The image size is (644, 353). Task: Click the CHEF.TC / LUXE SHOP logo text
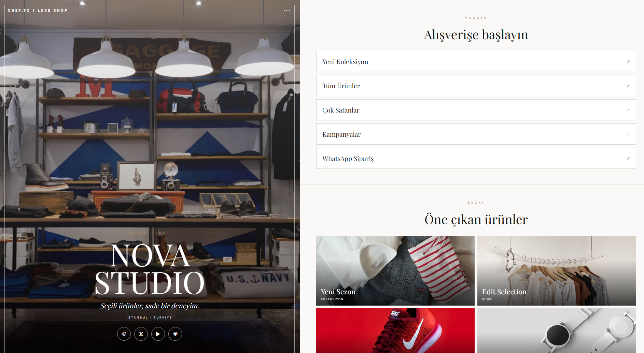click(38, 11)
